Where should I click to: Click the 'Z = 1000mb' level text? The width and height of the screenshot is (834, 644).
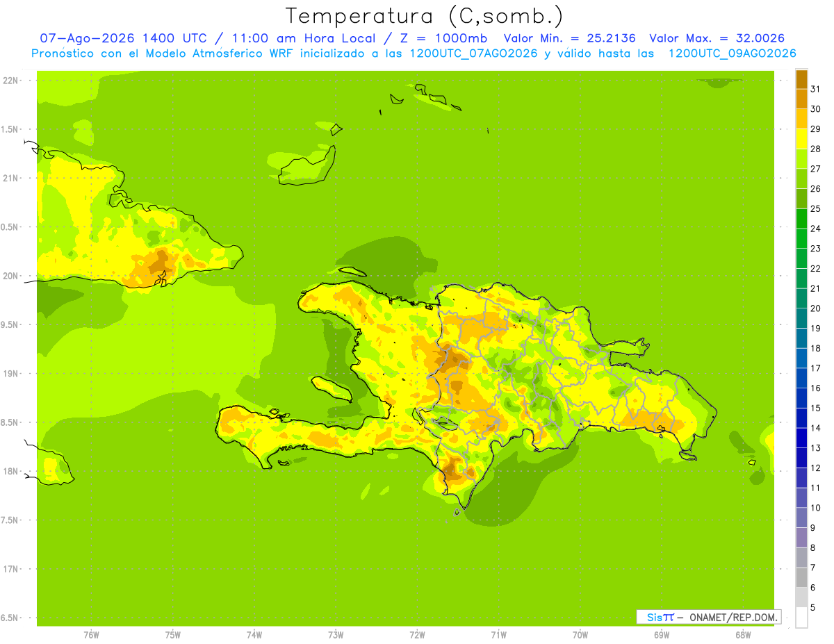[x=444, y=38]
